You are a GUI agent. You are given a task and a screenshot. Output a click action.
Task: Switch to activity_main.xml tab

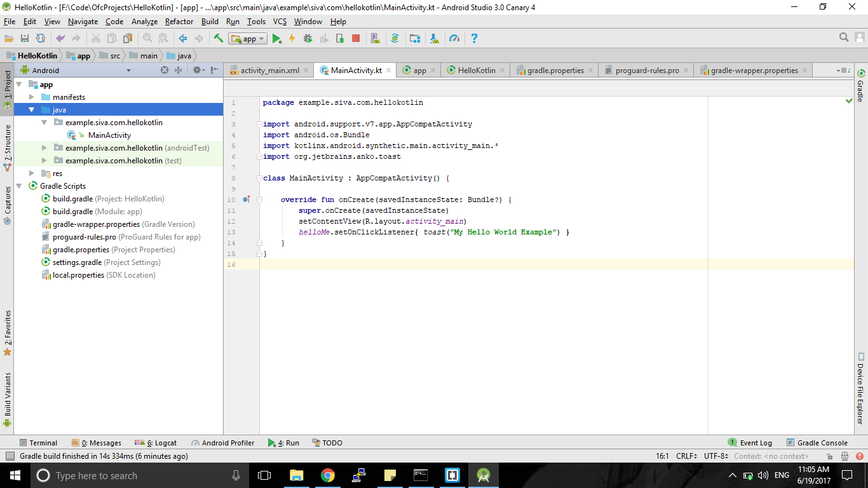(x=269, y=71)
